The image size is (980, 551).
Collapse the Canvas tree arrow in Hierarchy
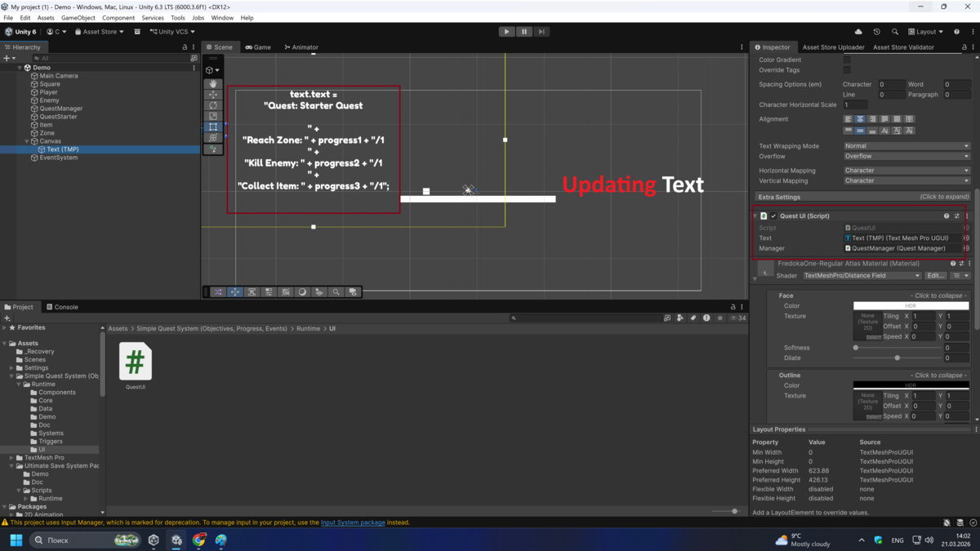click(x=27, y=141)
